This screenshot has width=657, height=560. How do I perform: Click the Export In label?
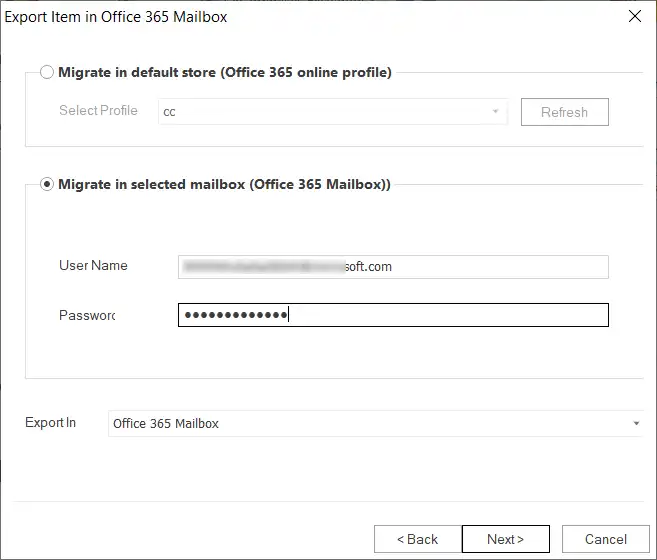(50, 423)
